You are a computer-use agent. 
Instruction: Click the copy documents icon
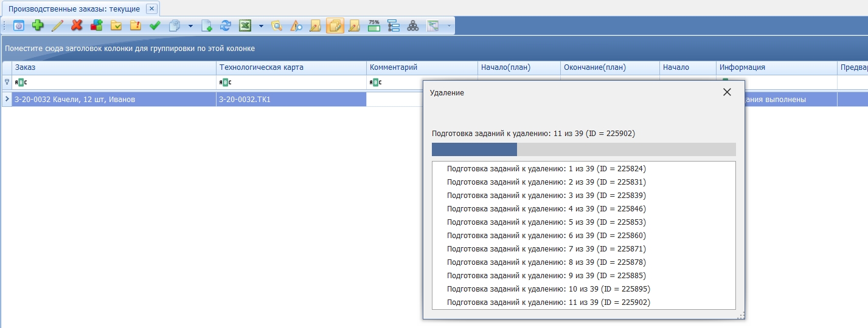[x=175, y=26]
